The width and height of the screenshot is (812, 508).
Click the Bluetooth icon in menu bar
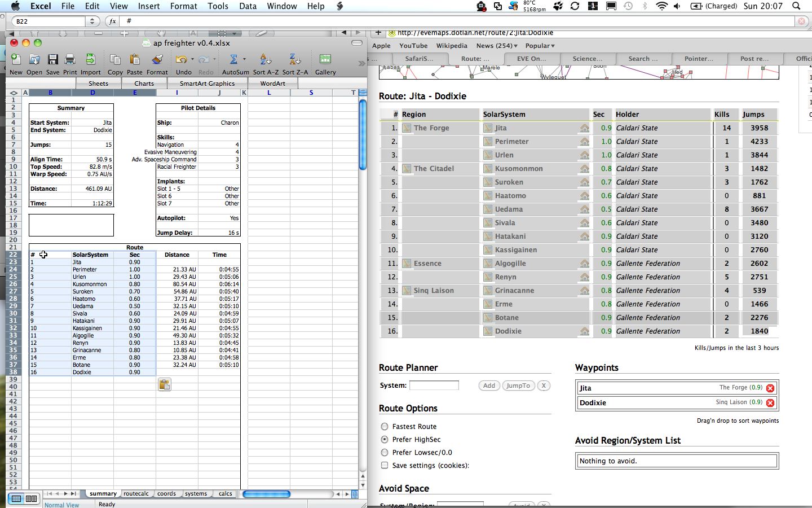(645, 6)
